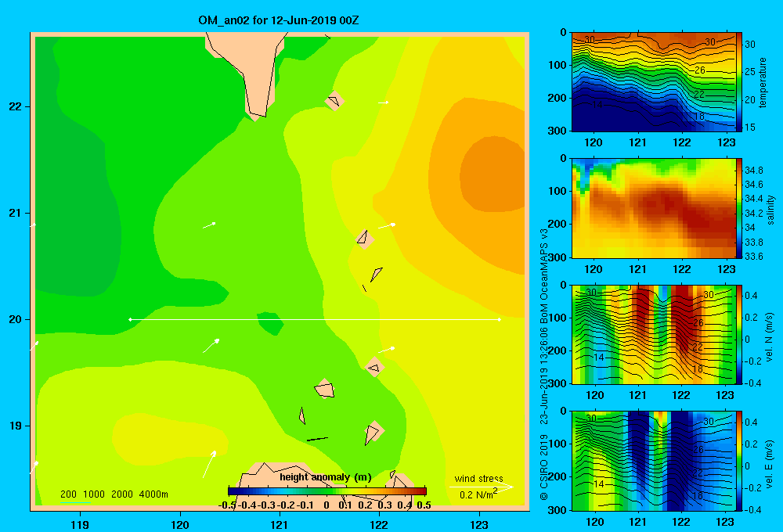Click longitude label 119 on main map
This screenshot has height=532, width=783.
point(80,524)
